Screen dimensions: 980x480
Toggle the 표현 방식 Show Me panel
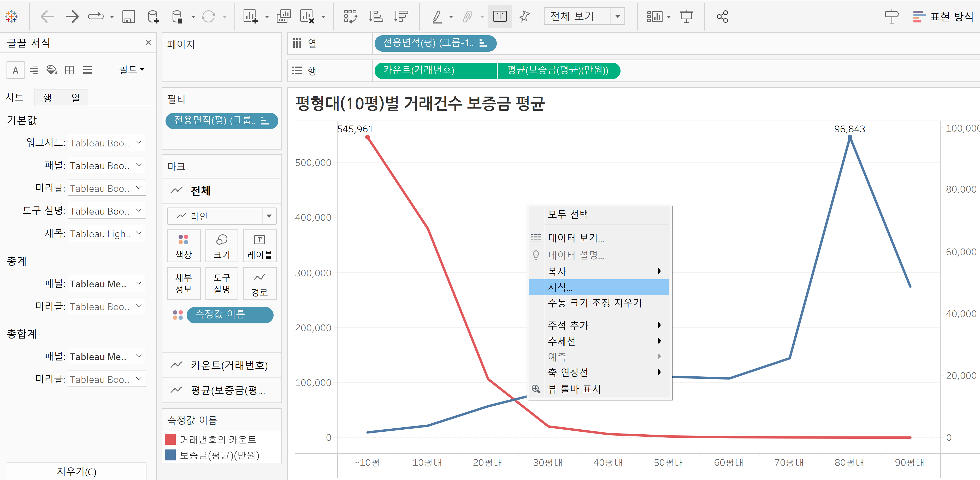coord(943,16)
